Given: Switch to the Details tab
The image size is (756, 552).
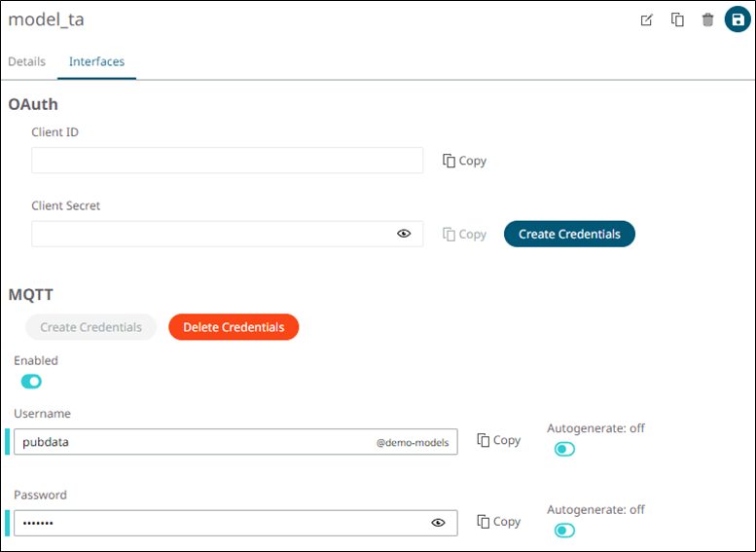Looking at the screenshot, I should [x=27, y=61].
